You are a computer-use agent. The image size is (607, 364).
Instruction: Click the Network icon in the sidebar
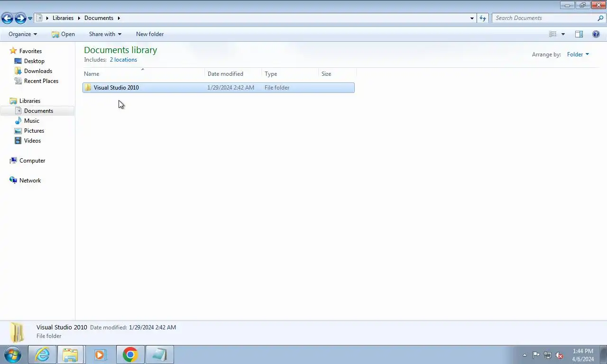coord(13,180)
